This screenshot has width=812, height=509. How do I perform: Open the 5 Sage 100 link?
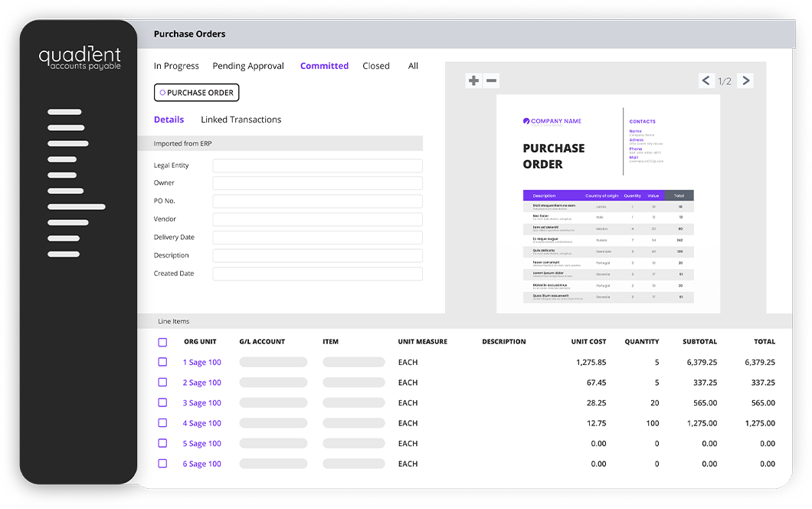[202, 444]
